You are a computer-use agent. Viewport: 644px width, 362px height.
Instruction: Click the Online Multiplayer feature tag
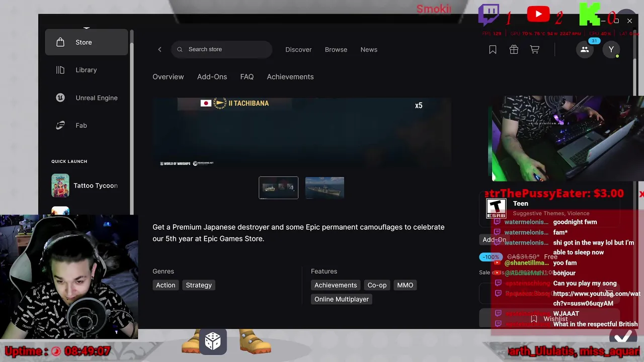click(342, 299)
